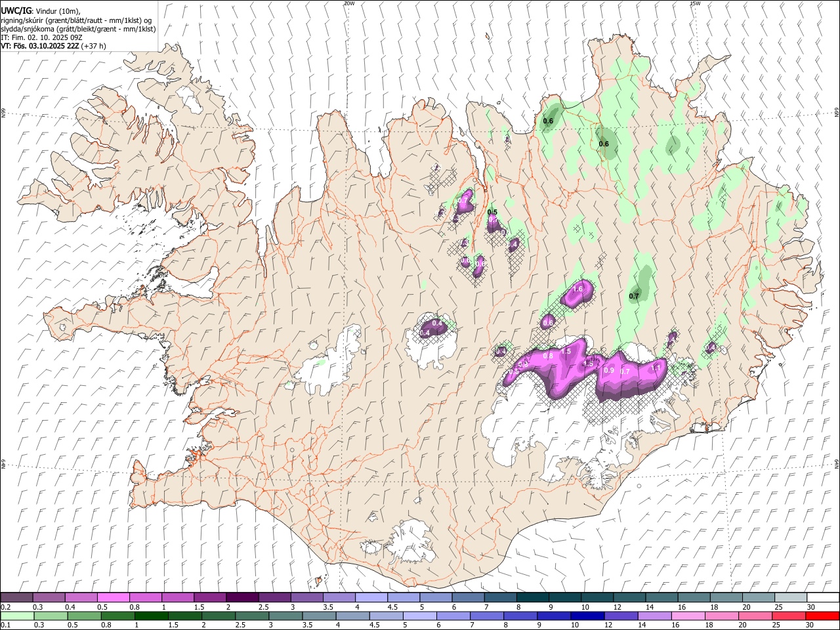
Task: Click the 30 label on snow scale
Action: (811, 607)
